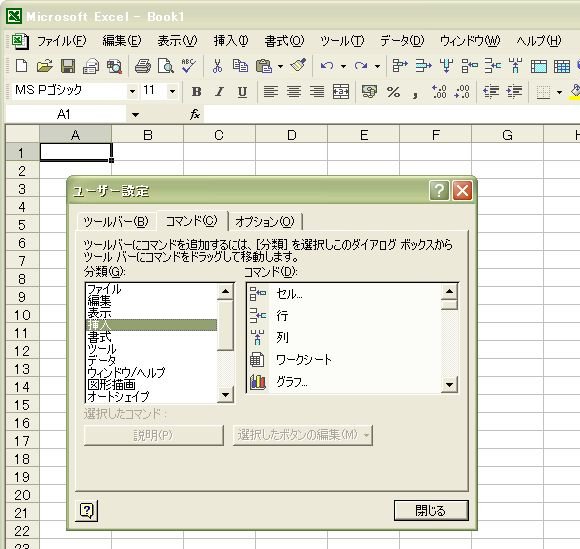Click category list scroll up arrow
The width and height of the screenshot is (580, 549).
coord(225,292)
